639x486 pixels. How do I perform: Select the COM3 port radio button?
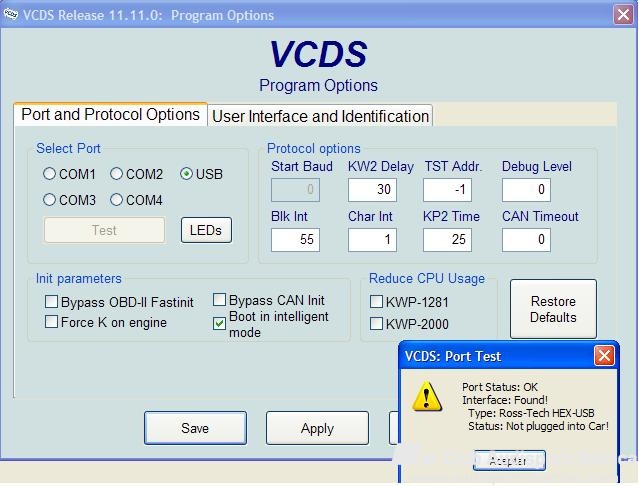click(49, 200)
